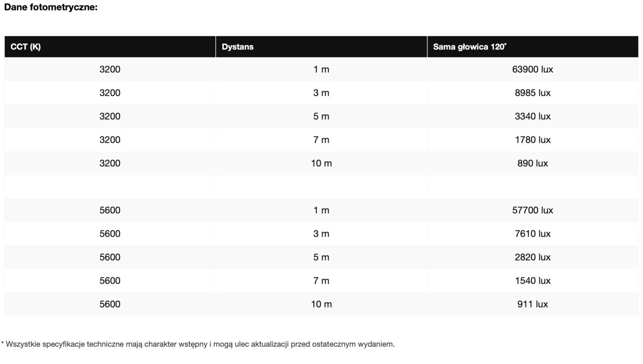Image resolution: width=643 pixels, height=364 pixels.
Task: Click the 8985 lux value
Action: [532, 93]
